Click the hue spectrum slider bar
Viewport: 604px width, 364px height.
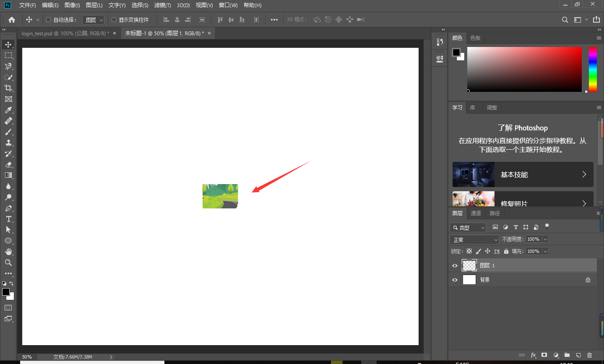593,69
